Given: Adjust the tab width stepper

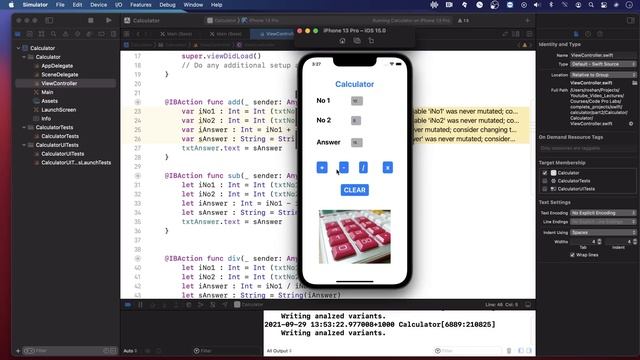Looking at the screenshot, I should [x=599, y=242].
